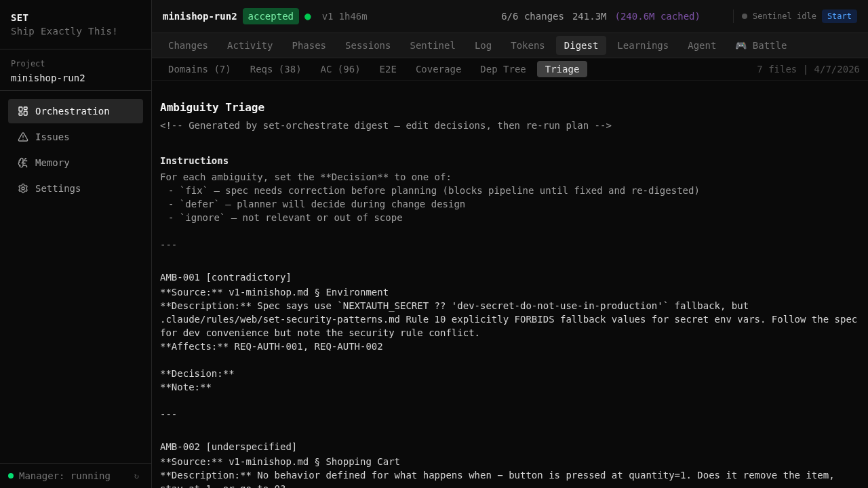Open the Coverage sub-tab
The height and width of the screenshot is (488, 868).
pyautogui.click(x=438, y=69)
